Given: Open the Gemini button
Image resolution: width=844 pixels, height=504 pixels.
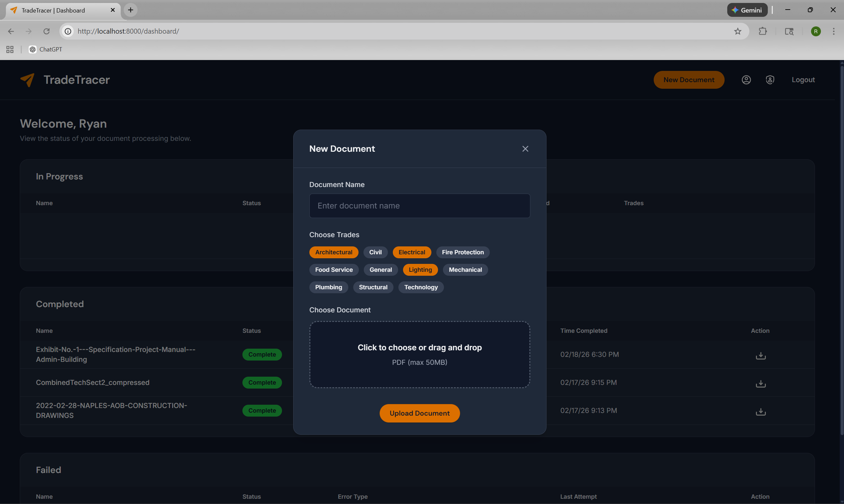Looking at the screenshot, I should pos(747,10).
